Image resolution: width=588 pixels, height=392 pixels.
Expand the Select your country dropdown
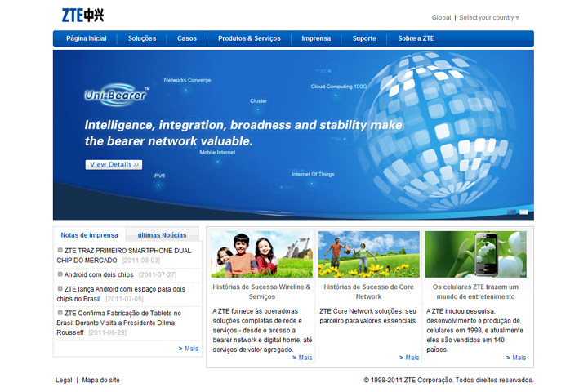(x=489, y=18)
